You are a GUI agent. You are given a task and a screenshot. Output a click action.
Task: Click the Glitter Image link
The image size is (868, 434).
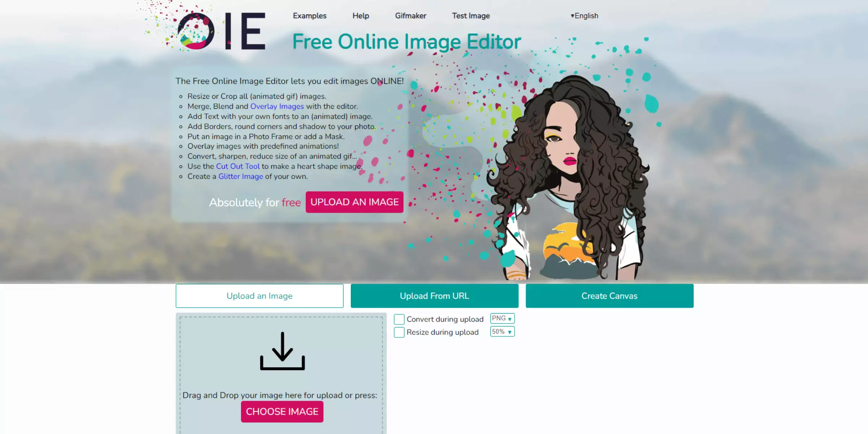click(x=241, y=175)
